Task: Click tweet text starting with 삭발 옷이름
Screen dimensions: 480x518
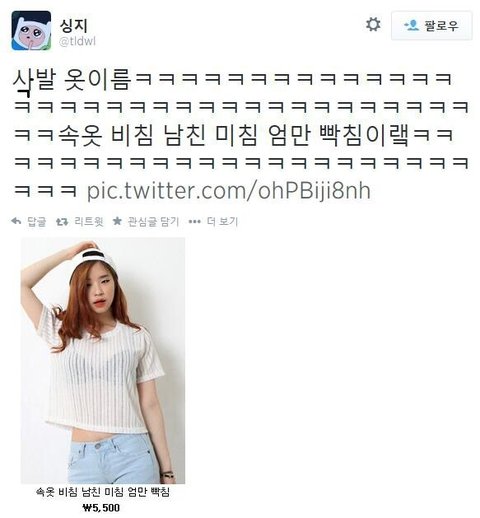Action: point(72,80)
